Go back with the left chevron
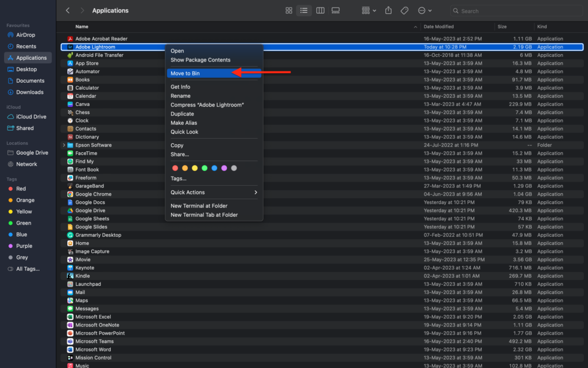588x368 pixels. (x=68, y=10)
